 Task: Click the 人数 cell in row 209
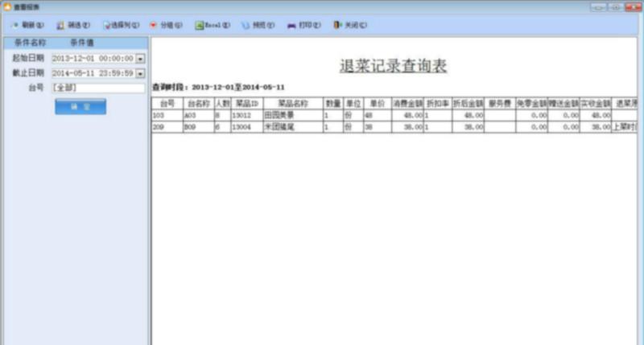[223, 127]
